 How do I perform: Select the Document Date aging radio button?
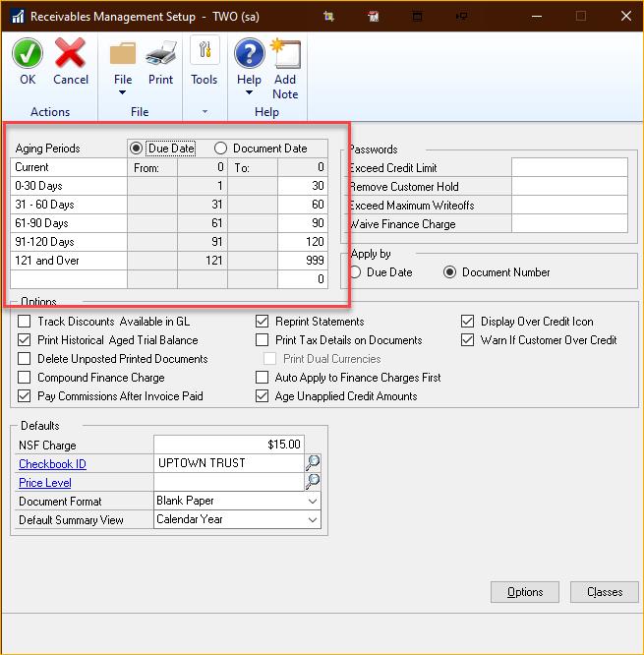point(220,149)
